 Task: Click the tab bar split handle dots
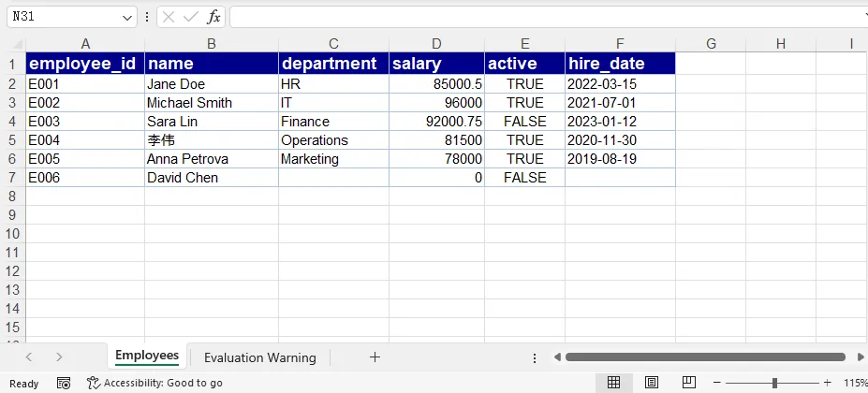pyautogui.click(x=535, y=358)
